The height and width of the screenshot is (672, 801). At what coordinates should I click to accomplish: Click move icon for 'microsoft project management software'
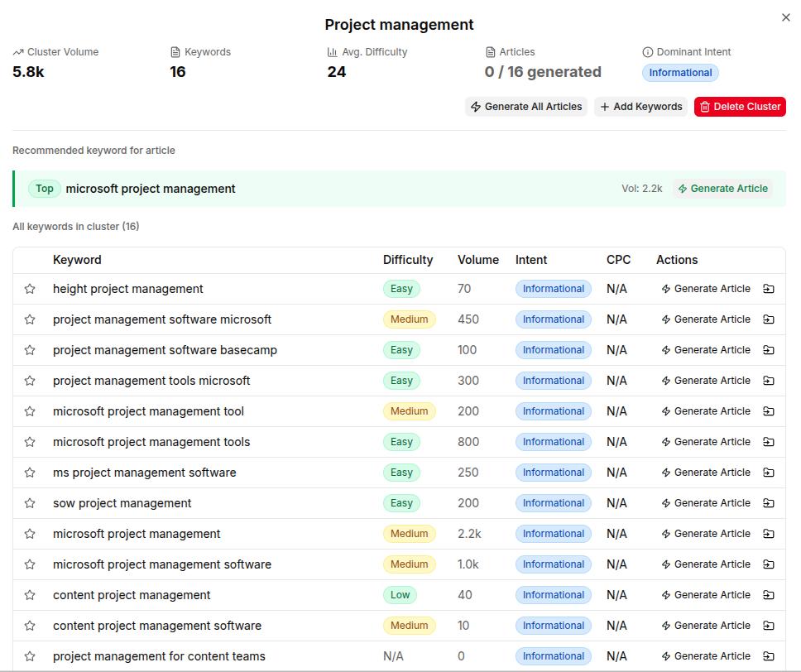pyautogui.click(x=768, y=564)
